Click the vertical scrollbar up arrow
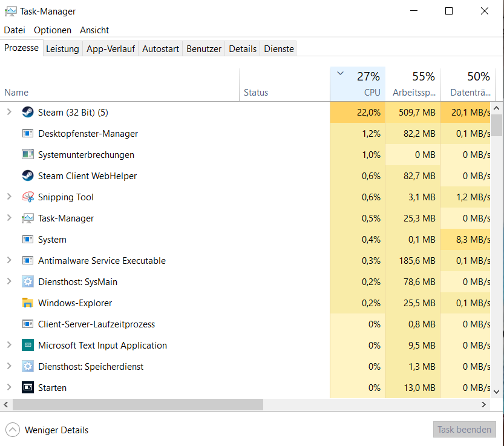504x446 pixels. pyautogui.click(x=496, y=108)
